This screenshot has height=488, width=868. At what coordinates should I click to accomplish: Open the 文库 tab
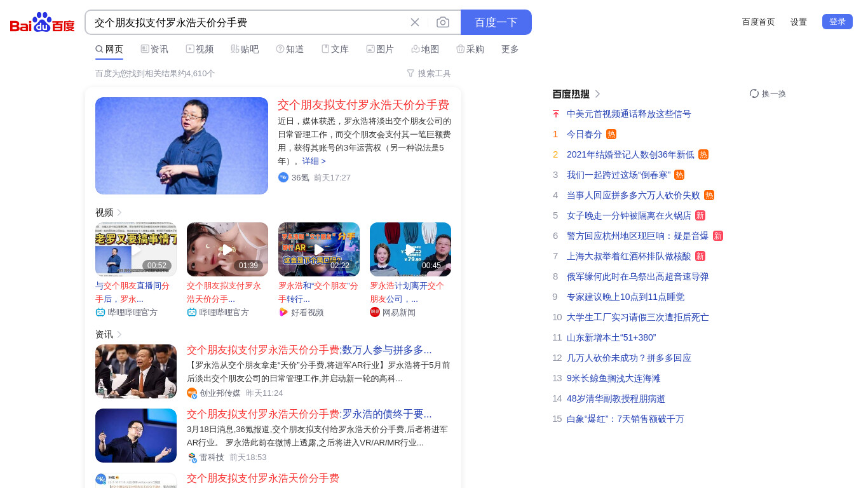pyautogui.click(x=335, y=49)
